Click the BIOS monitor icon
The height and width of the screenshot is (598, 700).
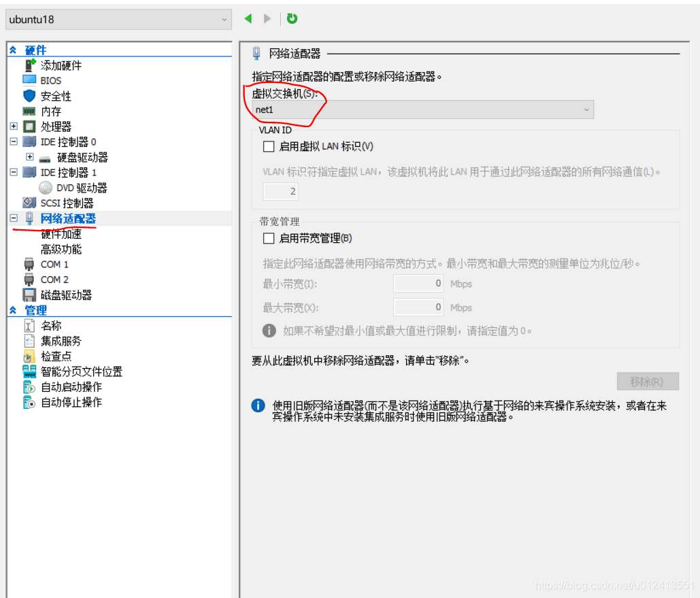point(29,80)
